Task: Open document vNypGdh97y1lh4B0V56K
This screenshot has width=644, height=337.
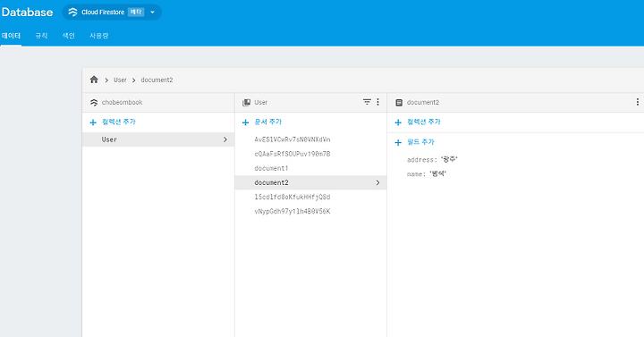Action: 292,211
